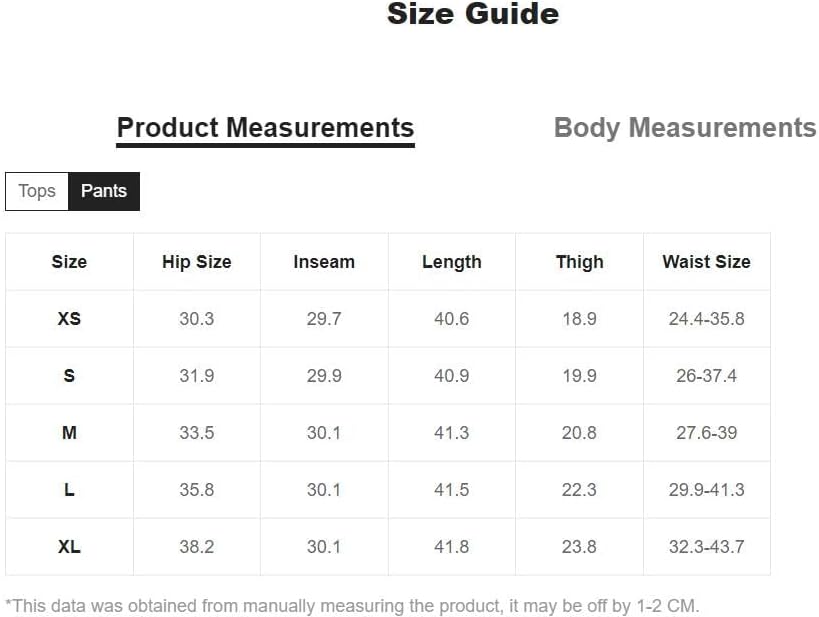Select the XS size row label
The width and height of the screenshot is (819, 617).
pyautogui.click(x=69, y=319)
